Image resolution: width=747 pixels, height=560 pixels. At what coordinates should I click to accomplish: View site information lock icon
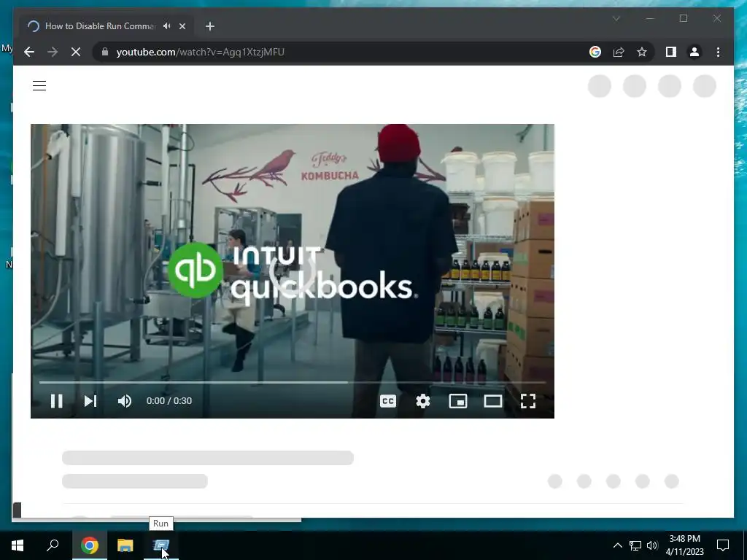[x=105, y=52]
